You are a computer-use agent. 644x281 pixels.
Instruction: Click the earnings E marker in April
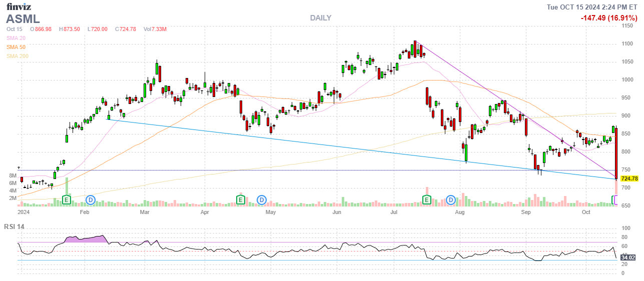point(240,200)
